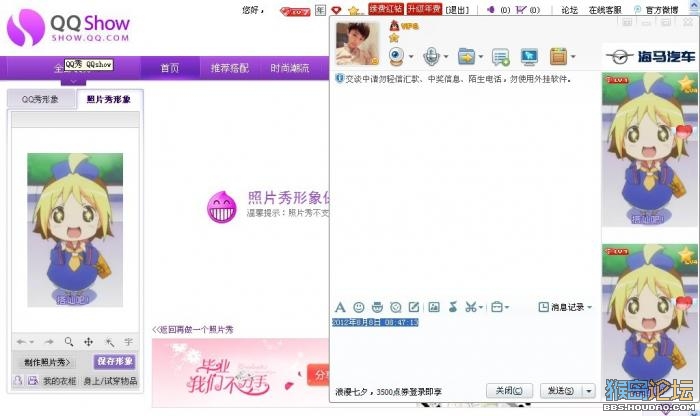This screenshot has width=700, height=416.
Task: Select the pointer arrow tool under avatar
Action: 109,342
